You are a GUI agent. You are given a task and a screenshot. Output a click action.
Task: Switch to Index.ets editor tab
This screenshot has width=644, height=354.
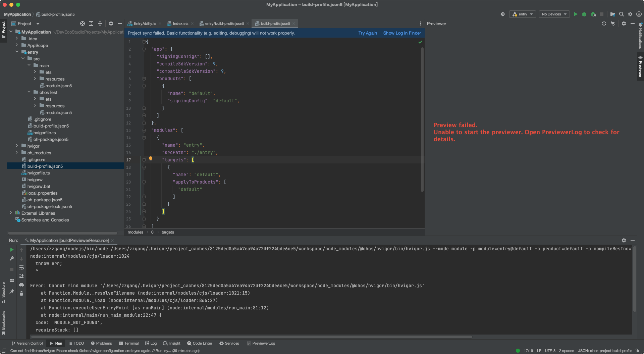tap(180, 23)
